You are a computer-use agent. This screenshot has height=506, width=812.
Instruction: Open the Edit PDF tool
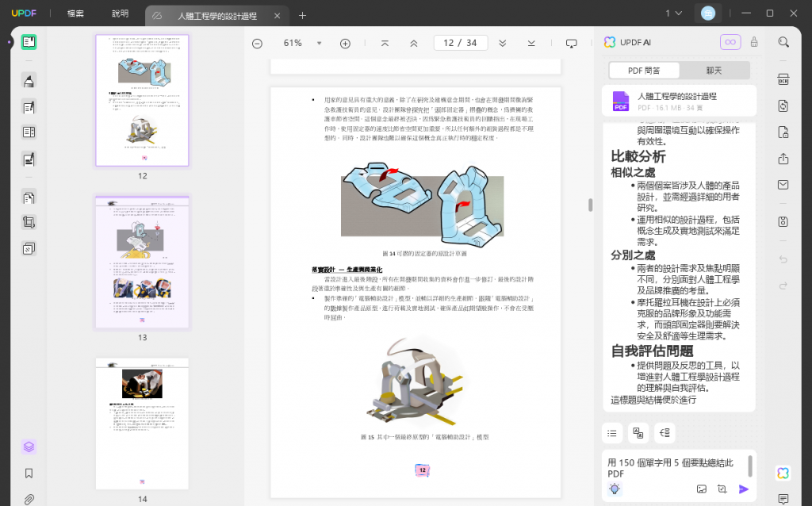point(29,107)
